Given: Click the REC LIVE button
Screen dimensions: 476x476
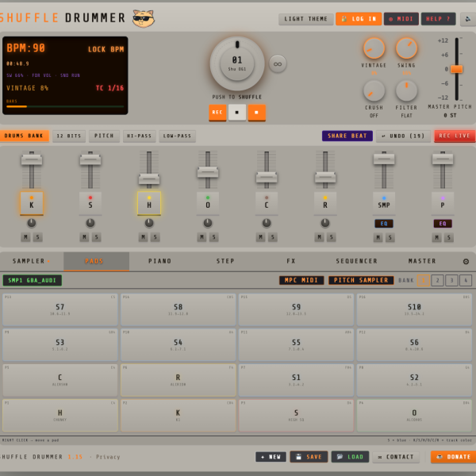Looking at the screenshot, I should (455, 136).
